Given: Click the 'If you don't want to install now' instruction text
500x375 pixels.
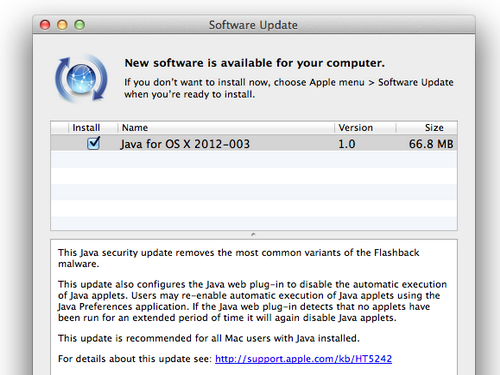Looking at the screenshot, I should pos(289,88).
